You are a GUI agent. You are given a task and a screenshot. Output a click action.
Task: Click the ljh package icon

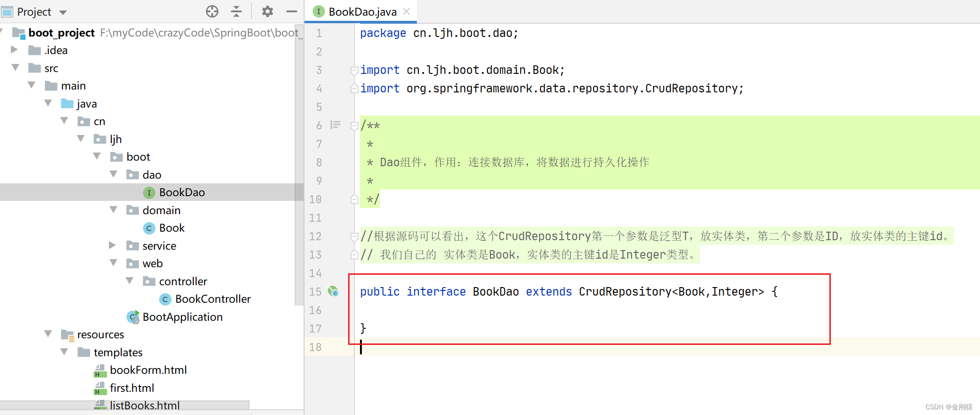coord(100,139)
